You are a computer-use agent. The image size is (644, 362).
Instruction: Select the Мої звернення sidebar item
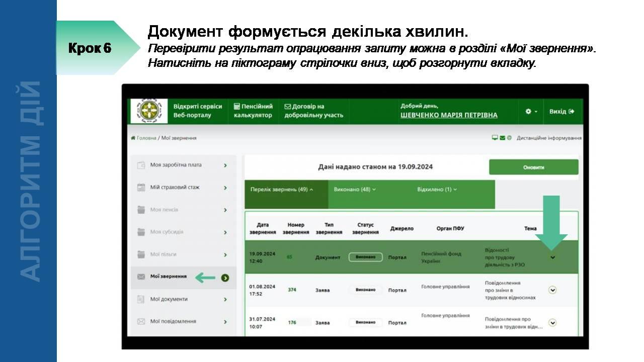[183, 277]
